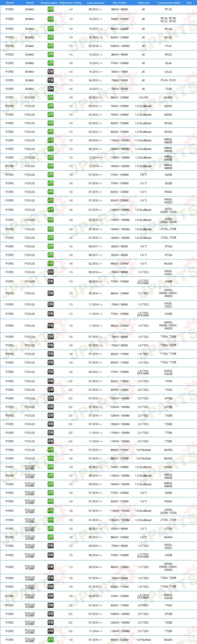Click the PB fuel icon in the YYJC row
Viewport: 197px width, 644px height.
pos(50,46)
